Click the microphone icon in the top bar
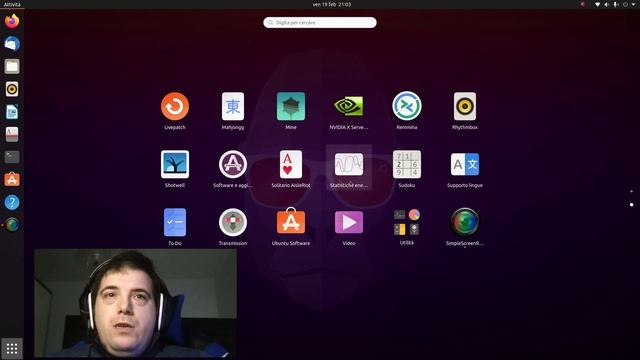 [616, 4]
